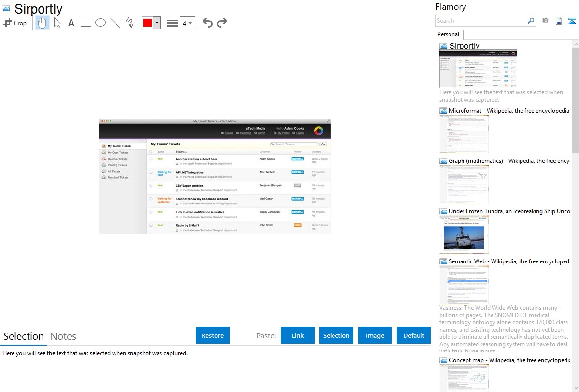The image size is (579, 392).
Task: Click the Sirportly title in the snapshot list
Action: click(464, 46)
